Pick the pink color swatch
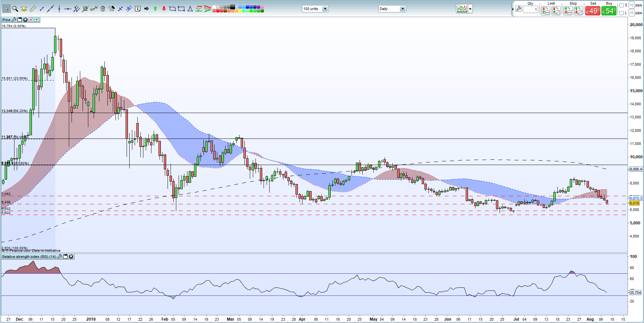 262,7
